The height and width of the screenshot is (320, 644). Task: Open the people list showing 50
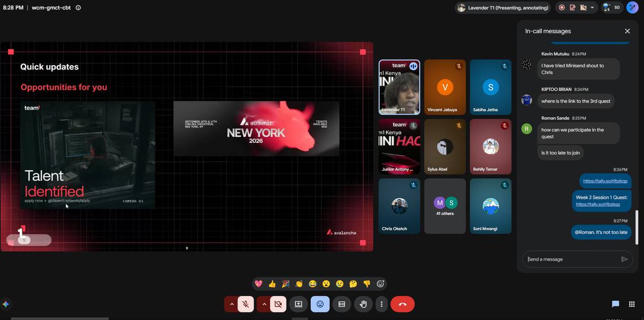(612, 8)
